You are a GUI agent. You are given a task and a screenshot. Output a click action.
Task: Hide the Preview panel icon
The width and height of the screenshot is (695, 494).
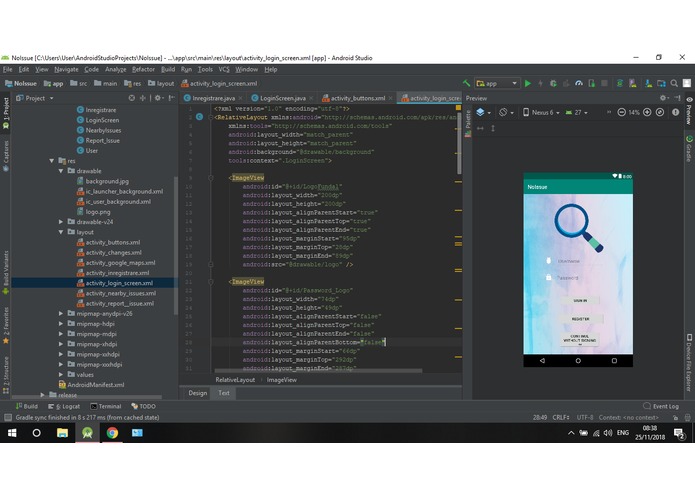pos(677,98)
